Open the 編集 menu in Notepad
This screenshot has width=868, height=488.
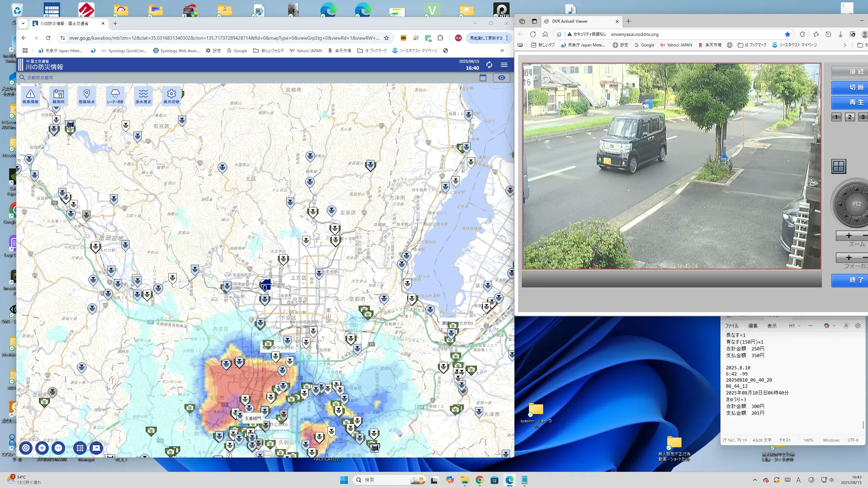pos(753,326)
